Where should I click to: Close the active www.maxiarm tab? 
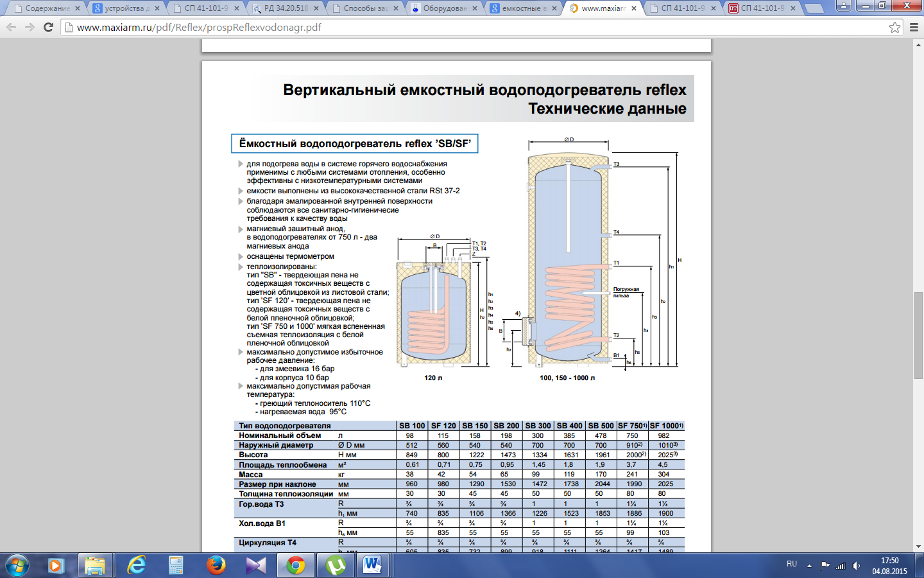tap(634, 8)
